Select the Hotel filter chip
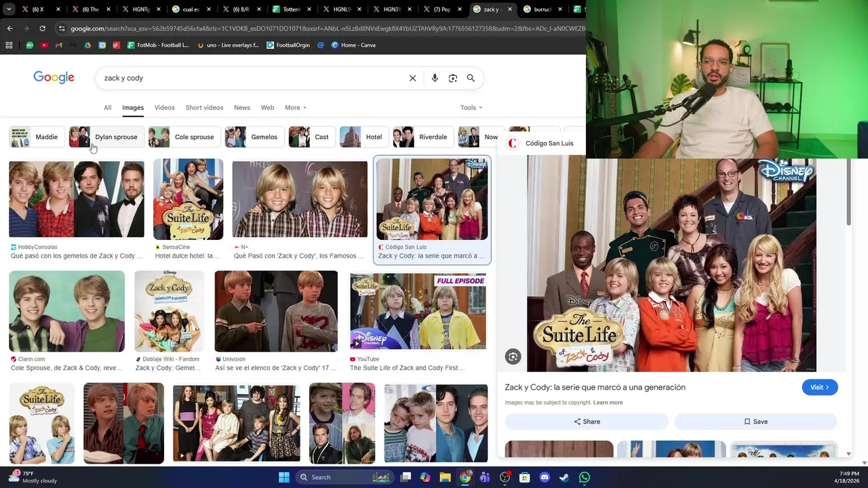Viewport: 868px width, 488px height. pyautogui.click(x=364, y=137)
